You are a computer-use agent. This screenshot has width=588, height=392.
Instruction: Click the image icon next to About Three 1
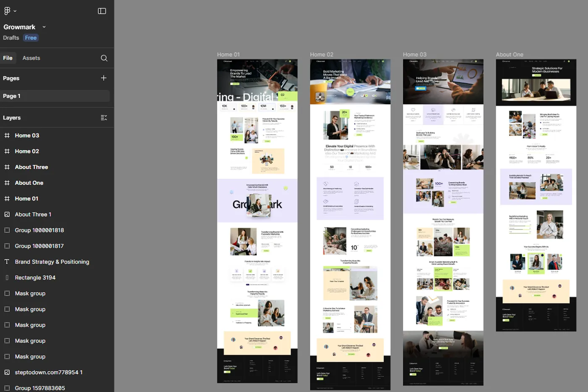click(7, 214)
